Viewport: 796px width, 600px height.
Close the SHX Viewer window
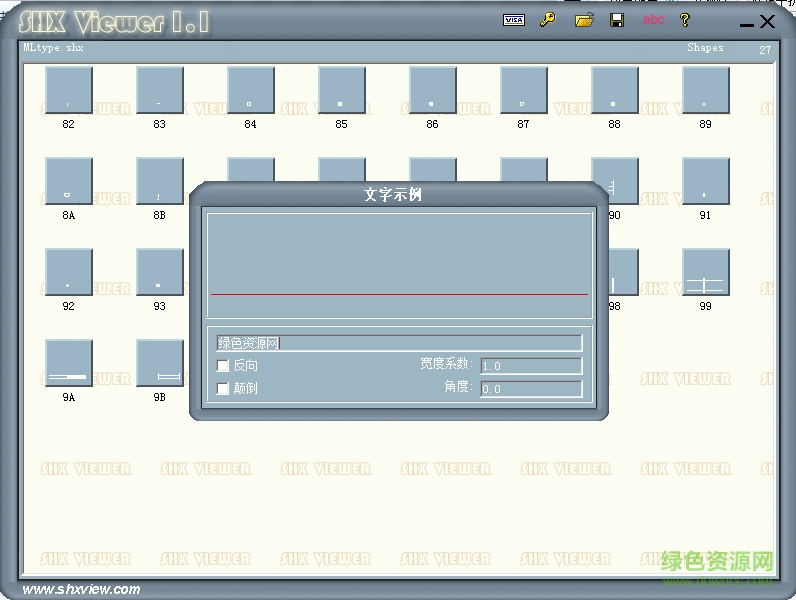768,21
